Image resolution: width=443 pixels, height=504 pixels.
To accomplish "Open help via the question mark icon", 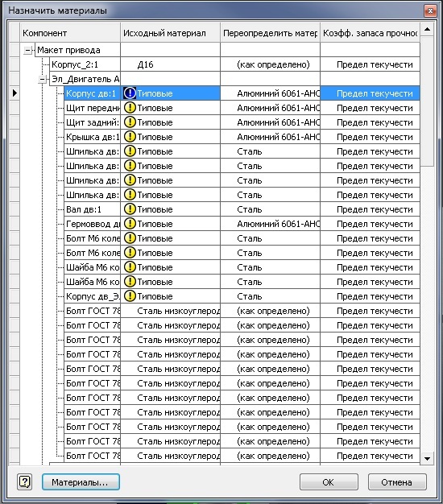I will [x=25, y=481].
